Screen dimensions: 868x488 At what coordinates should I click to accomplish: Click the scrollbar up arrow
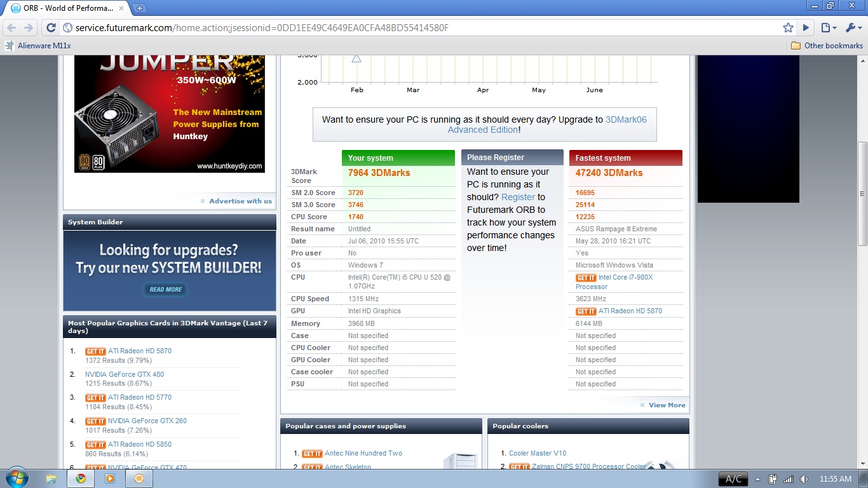coord(862,60)
